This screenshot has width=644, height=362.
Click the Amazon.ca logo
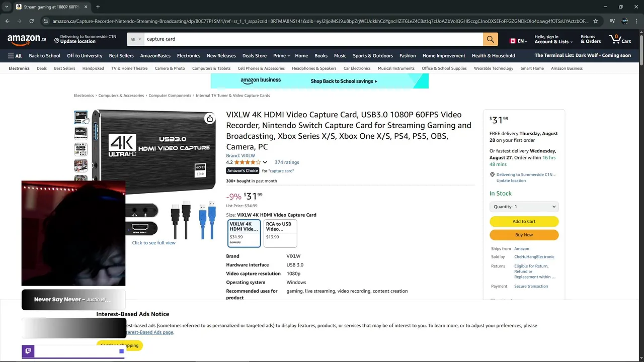pos(27,39)
